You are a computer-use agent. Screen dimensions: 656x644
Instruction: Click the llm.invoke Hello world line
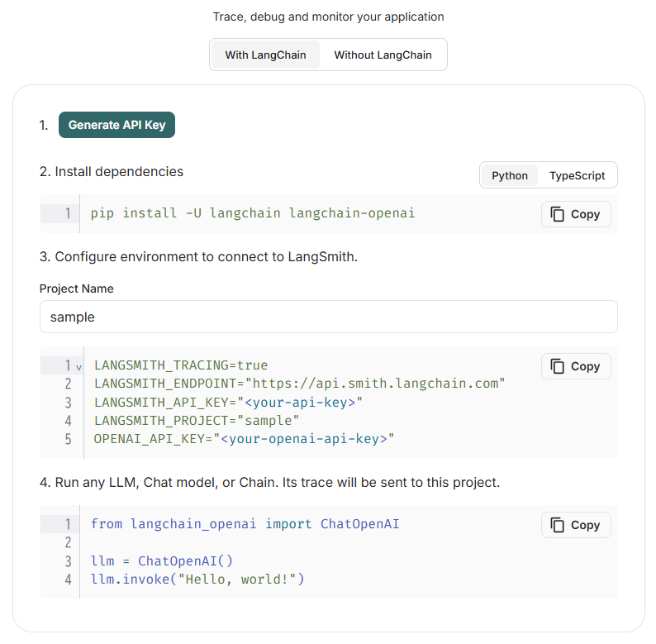(197, 580)
